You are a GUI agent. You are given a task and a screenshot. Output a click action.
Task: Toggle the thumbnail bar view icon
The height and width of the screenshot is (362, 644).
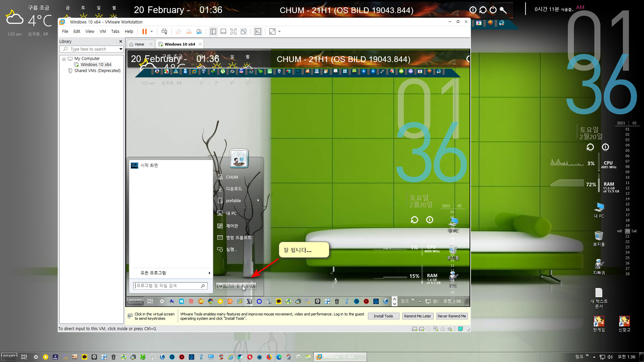point(223,32)
